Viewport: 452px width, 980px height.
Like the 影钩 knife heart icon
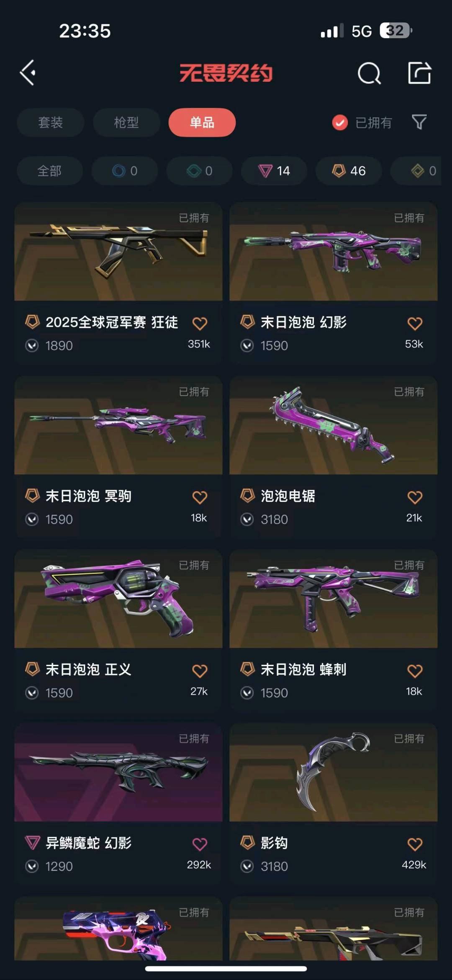click(415, 844)
